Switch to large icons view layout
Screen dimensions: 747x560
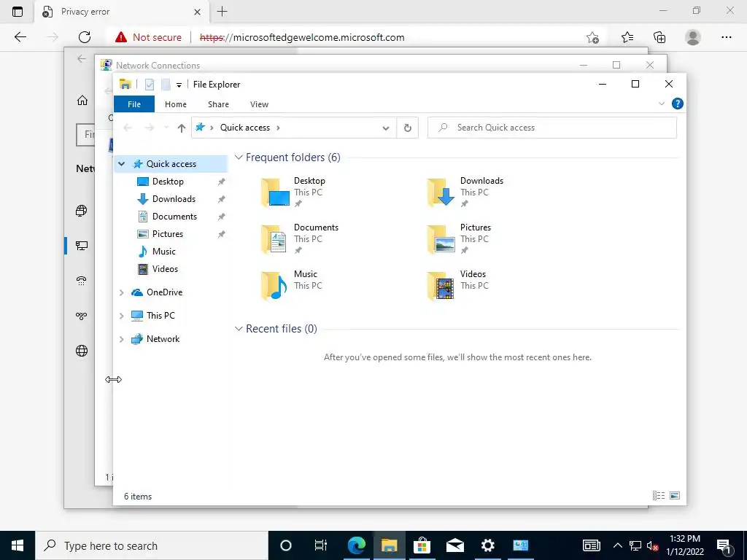point(675,496)
